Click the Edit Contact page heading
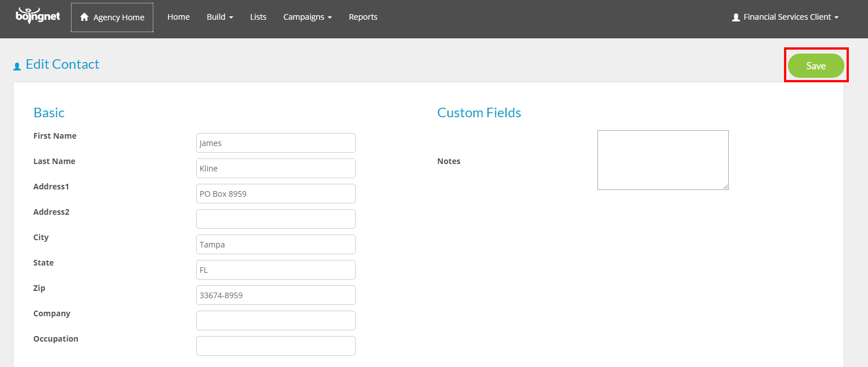868x367 pixels. pyautogui.click(x=63, y=64)
